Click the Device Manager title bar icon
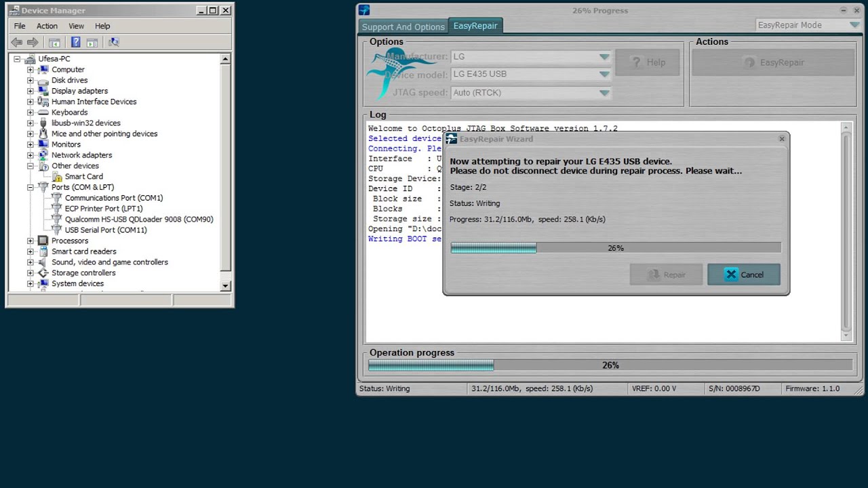 click(x=14, y=10)
